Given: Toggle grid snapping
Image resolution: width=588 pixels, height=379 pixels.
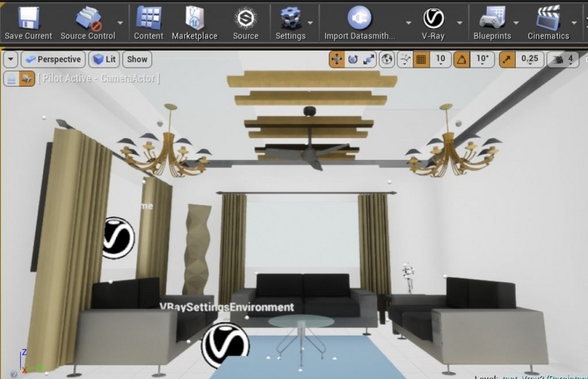Looking at the screenshot, I should coord(421,59).
